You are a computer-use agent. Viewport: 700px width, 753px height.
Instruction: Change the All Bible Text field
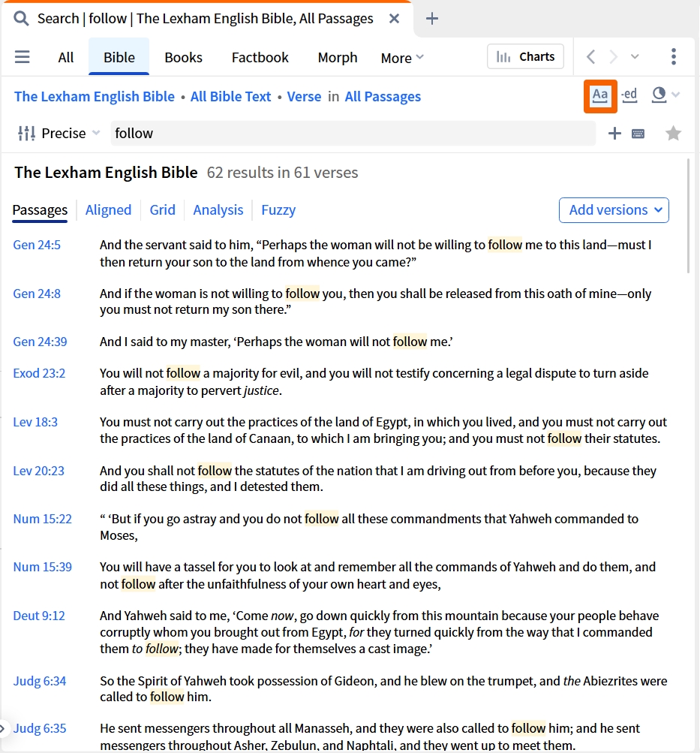point(231,97)
